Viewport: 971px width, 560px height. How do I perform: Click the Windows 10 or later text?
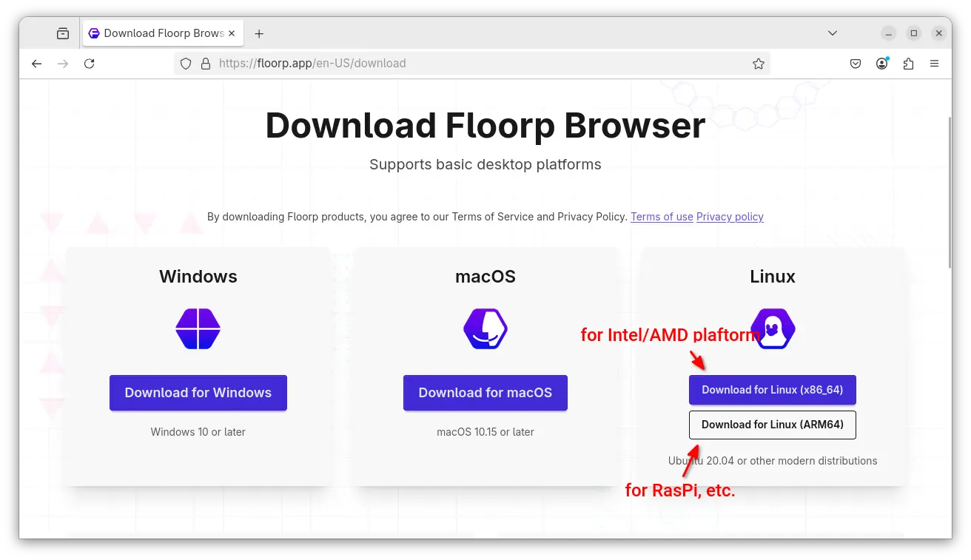pyautogui.click(x=198, y=432)
